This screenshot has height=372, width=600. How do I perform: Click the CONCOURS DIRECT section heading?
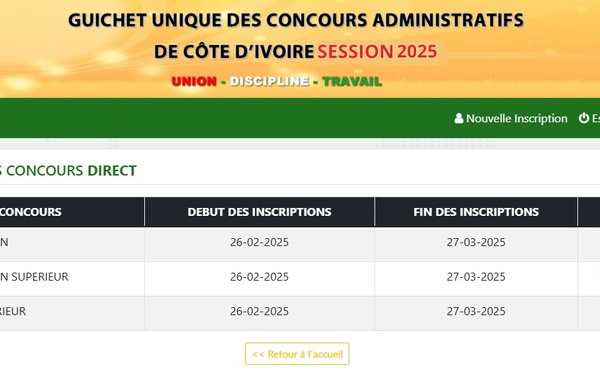68,170
